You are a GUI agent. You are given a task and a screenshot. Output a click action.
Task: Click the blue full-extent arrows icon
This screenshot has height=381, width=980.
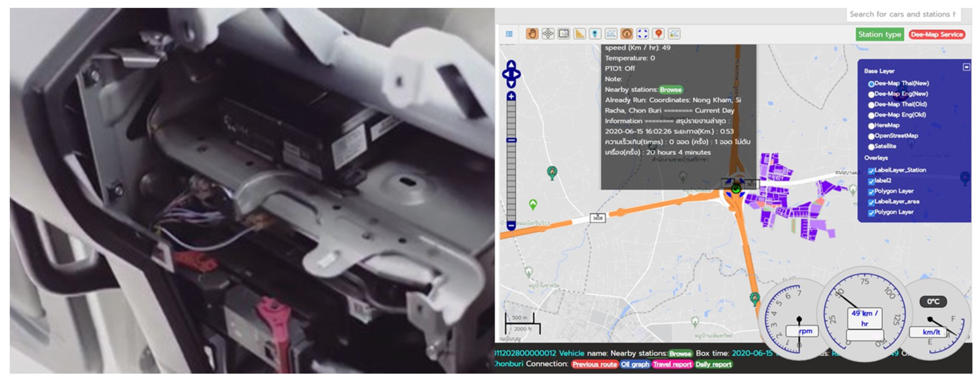(x=642, y=34)
